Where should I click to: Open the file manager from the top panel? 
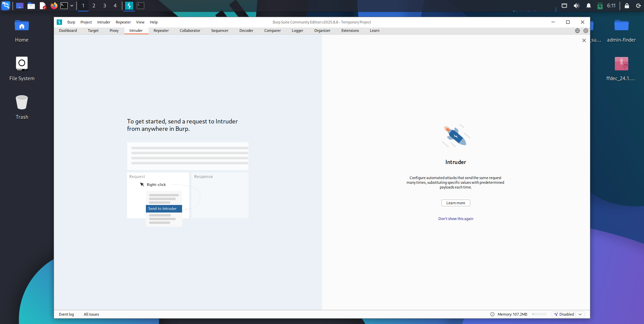click(x=31, y=6)
